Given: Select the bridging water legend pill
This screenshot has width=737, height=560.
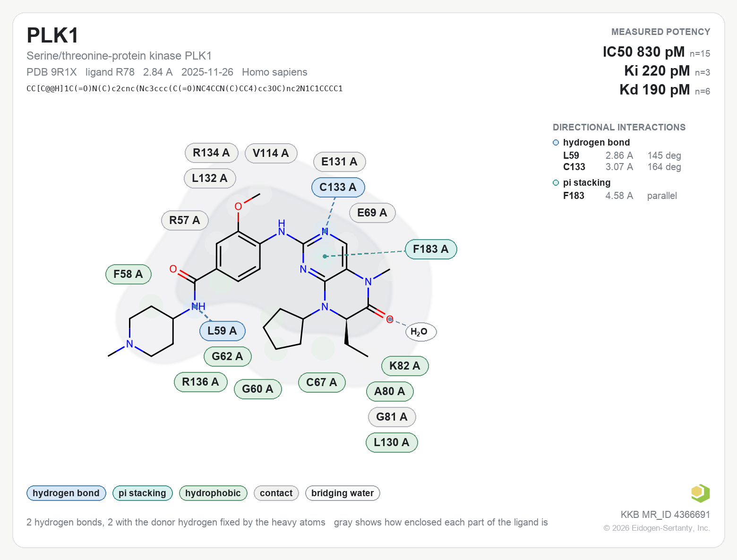Looking at the screenshot, I should pyautogui.click(x=343, y=493).
